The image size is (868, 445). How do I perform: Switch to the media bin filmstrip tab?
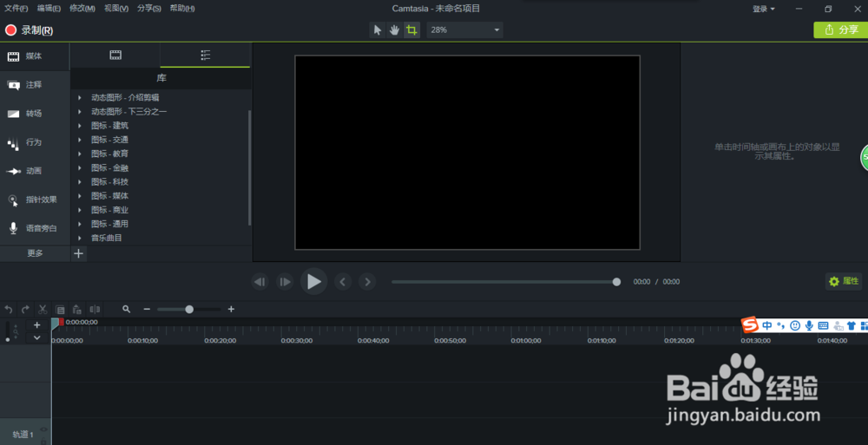(115, 55)
